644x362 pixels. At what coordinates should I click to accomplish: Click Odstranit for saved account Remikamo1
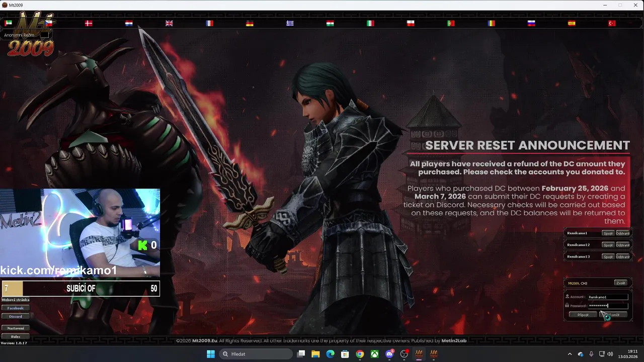point(623,233)
